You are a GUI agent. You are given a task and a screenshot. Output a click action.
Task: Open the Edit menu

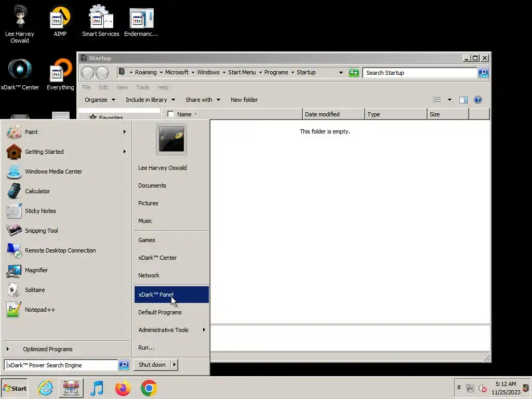point(103,87)
